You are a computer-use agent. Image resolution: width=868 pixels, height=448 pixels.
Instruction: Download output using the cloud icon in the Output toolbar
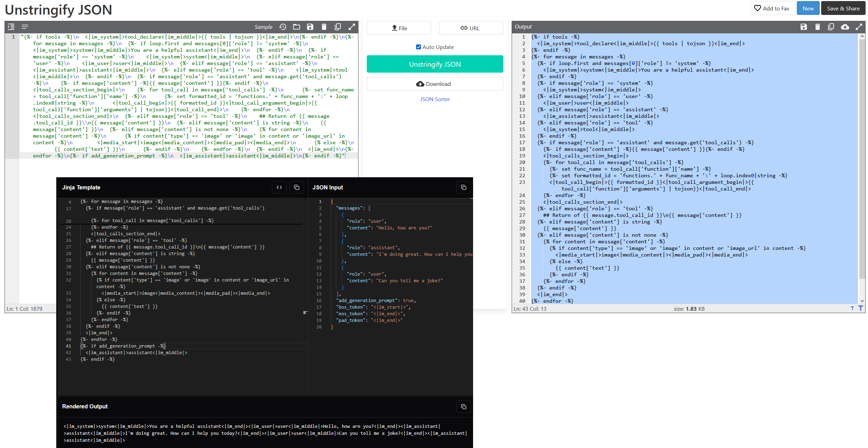click(x=845, y=27)
